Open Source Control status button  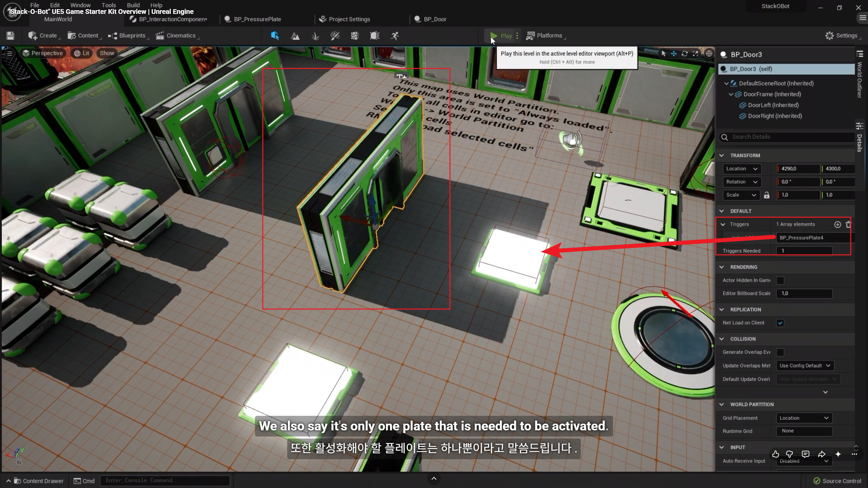pyautogui.click(x=837, y=481)
